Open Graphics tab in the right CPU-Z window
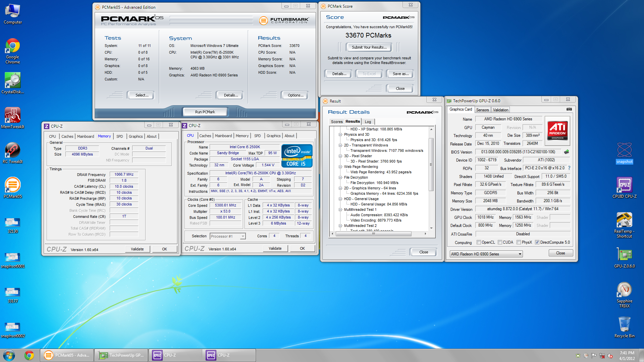644x362 pixels. (x=273, y=136)
